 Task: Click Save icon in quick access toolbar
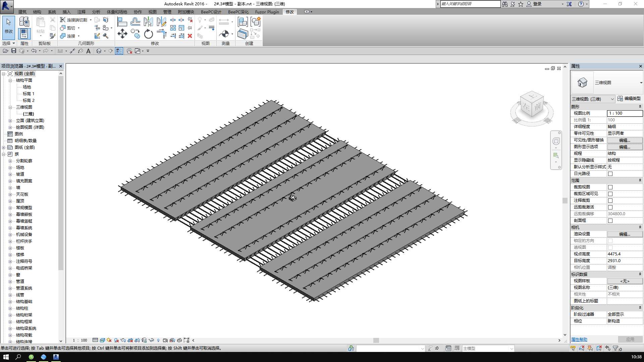(14, 51)
